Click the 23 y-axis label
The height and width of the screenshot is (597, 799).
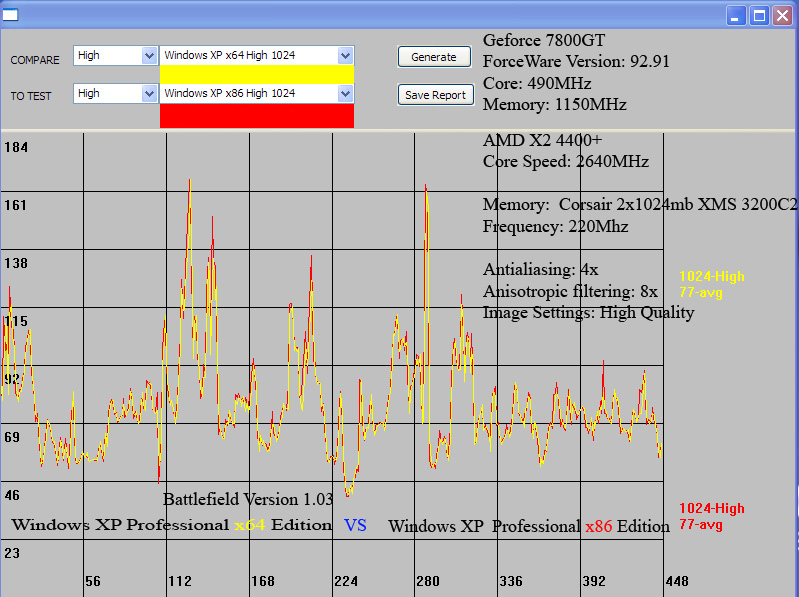pyautogui.click(x=12, y=553)
